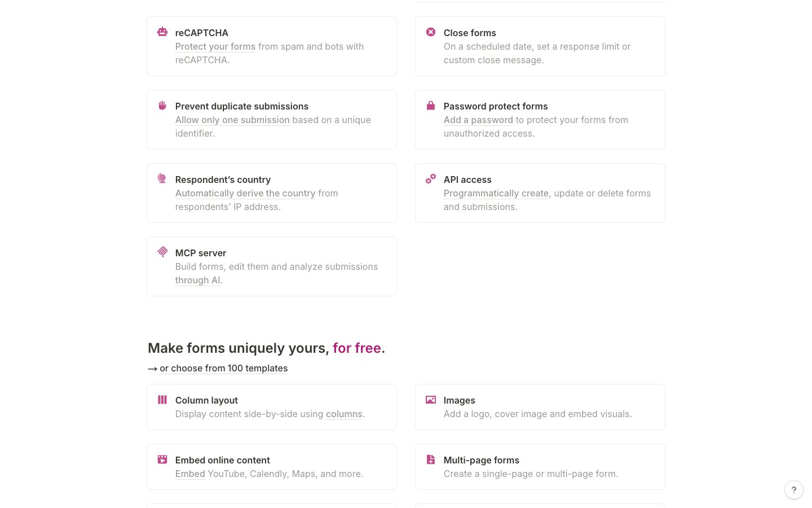Open "or choose from 100 templates" link
The width and height of the screenshot is (812, 508).
pos(223,369)
